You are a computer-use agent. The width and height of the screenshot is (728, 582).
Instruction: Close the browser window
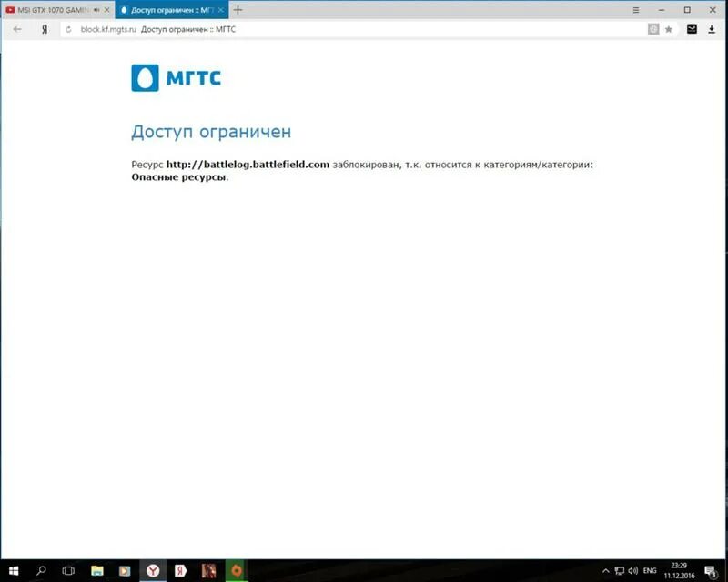click(x=713, y=10)
